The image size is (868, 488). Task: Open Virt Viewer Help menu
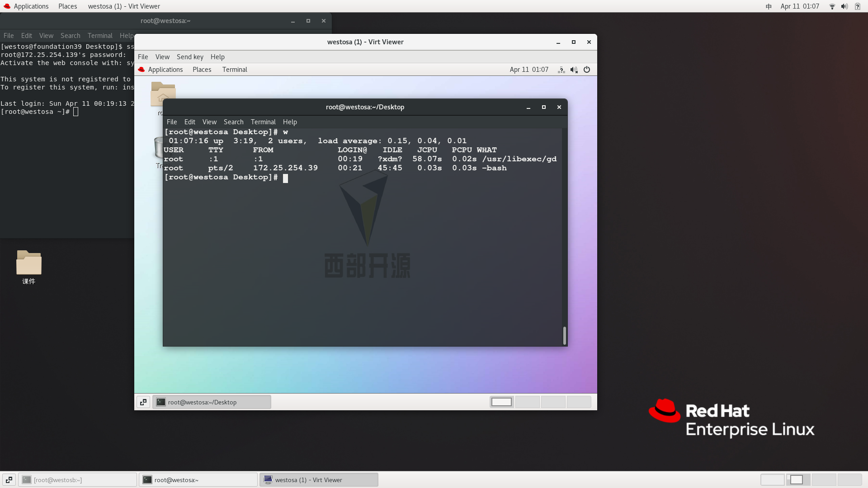[217, 57]
